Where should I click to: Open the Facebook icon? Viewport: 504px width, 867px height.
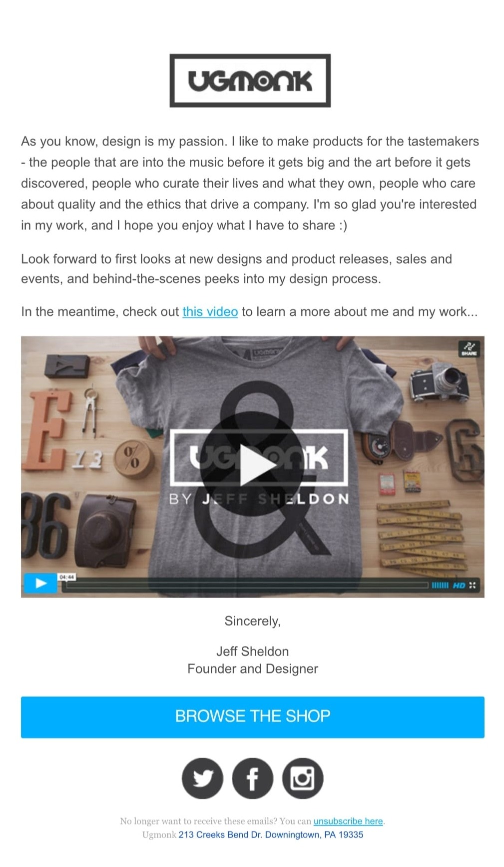click(x=252, y=778)
